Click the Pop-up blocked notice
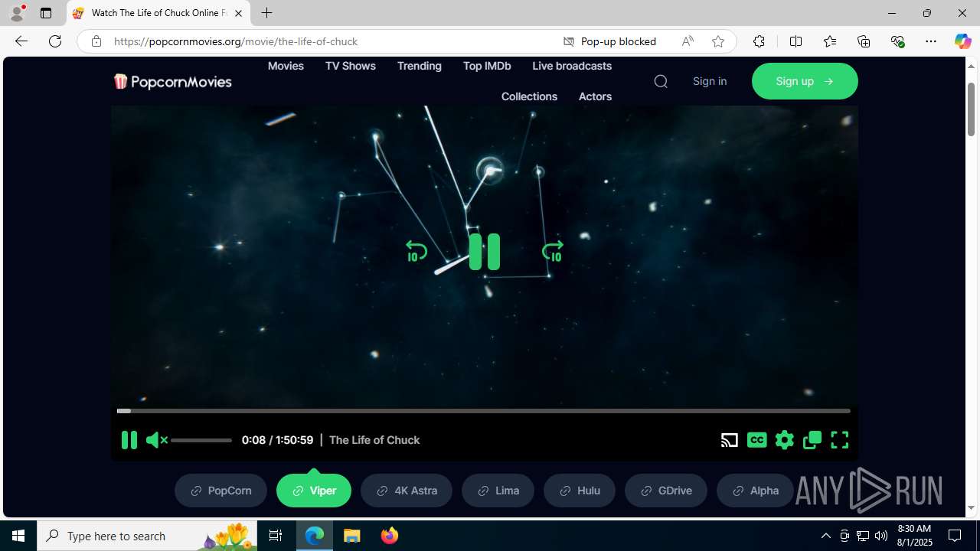The image size is (980, 551). point(610,41)
